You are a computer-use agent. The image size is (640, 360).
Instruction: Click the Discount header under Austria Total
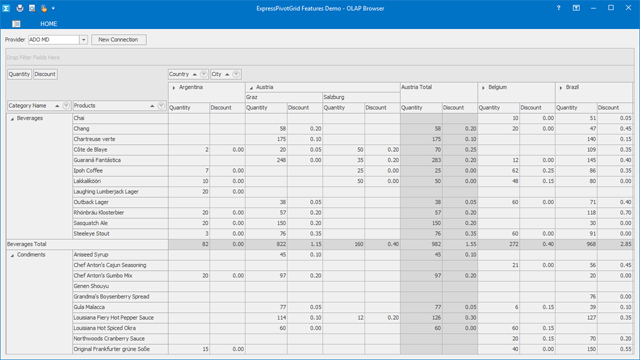460,108
